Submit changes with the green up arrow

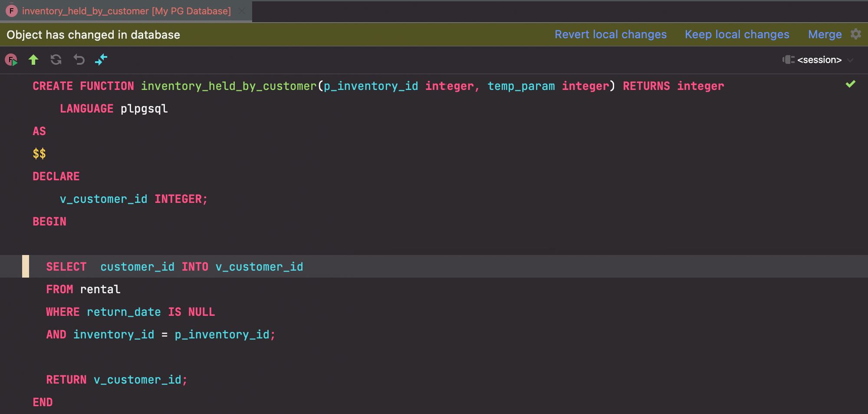click(33, 60)
